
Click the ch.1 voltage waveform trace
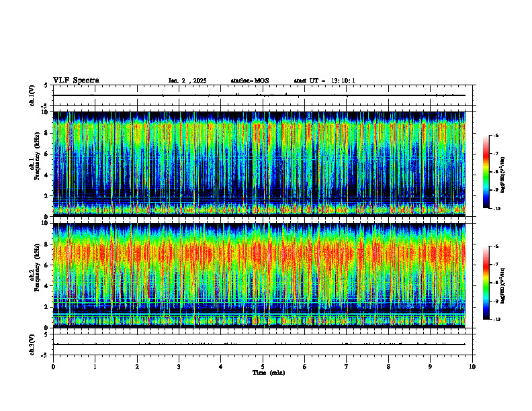pos(259,95)
